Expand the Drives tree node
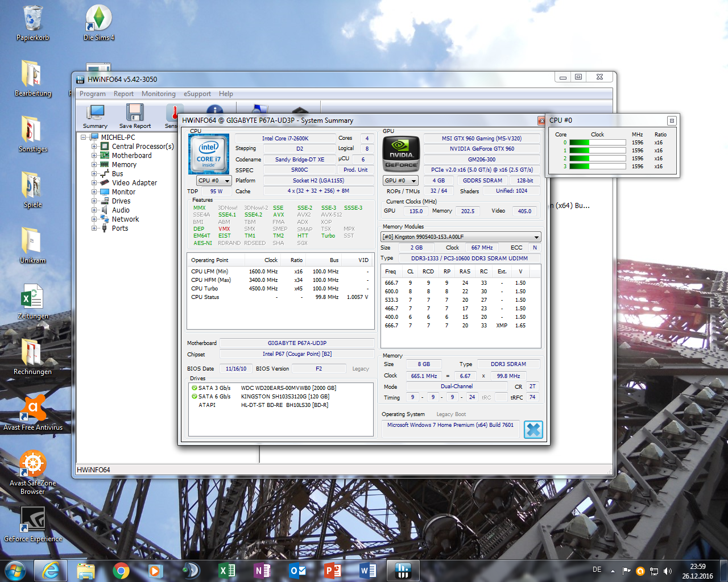 [94, 201]
